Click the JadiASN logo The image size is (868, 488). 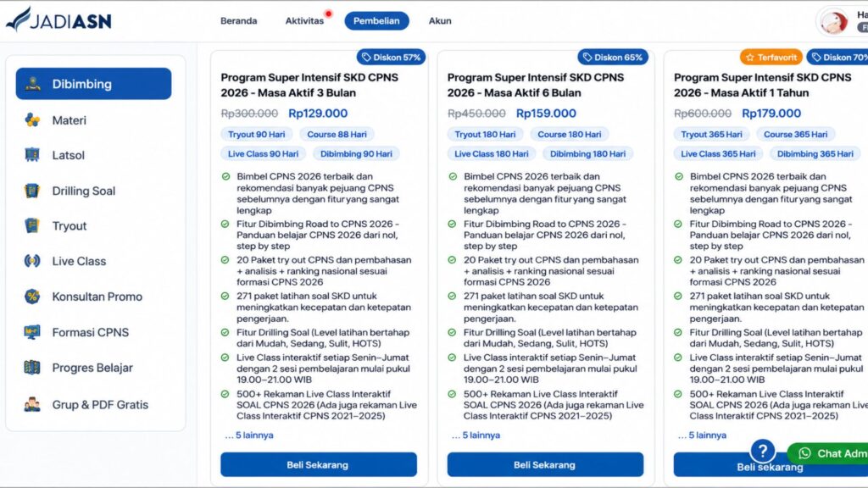click(x=58, y=20)
